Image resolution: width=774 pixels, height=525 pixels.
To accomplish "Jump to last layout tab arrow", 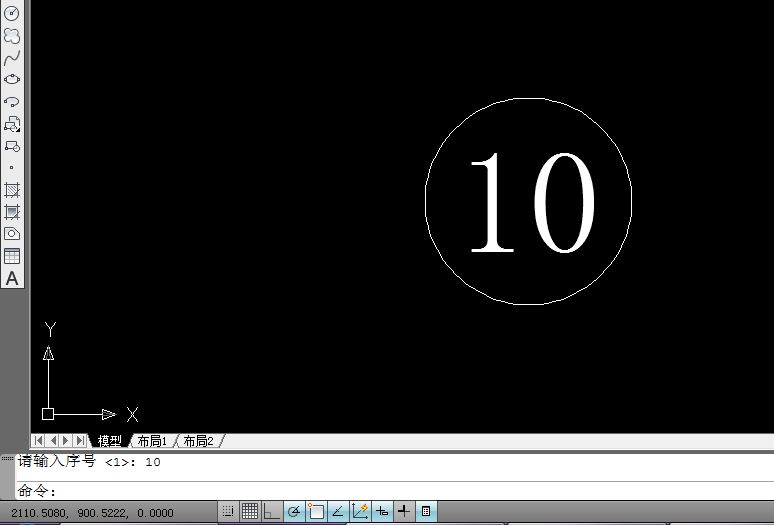I will 80,440.
